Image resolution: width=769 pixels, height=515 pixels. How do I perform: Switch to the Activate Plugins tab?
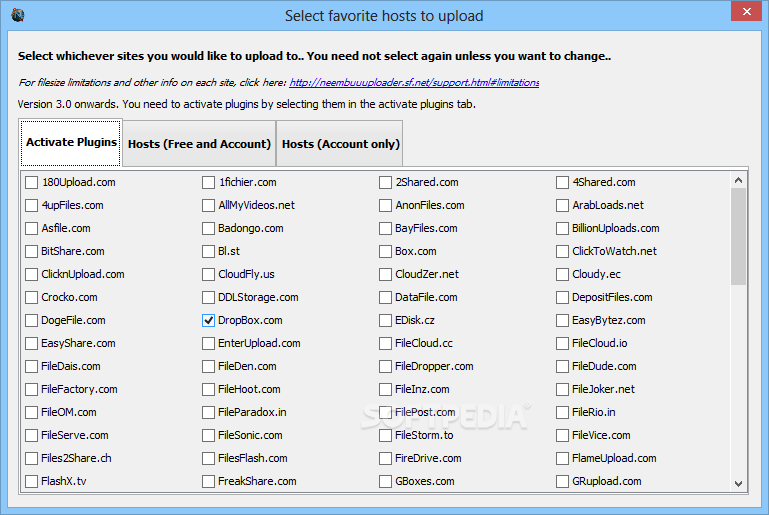tap(71, 142)
